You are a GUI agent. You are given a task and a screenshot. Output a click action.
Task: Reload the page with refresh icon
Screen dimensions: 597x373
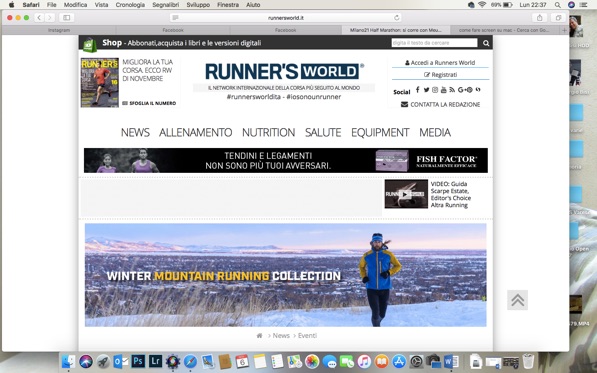click(397, 18)
